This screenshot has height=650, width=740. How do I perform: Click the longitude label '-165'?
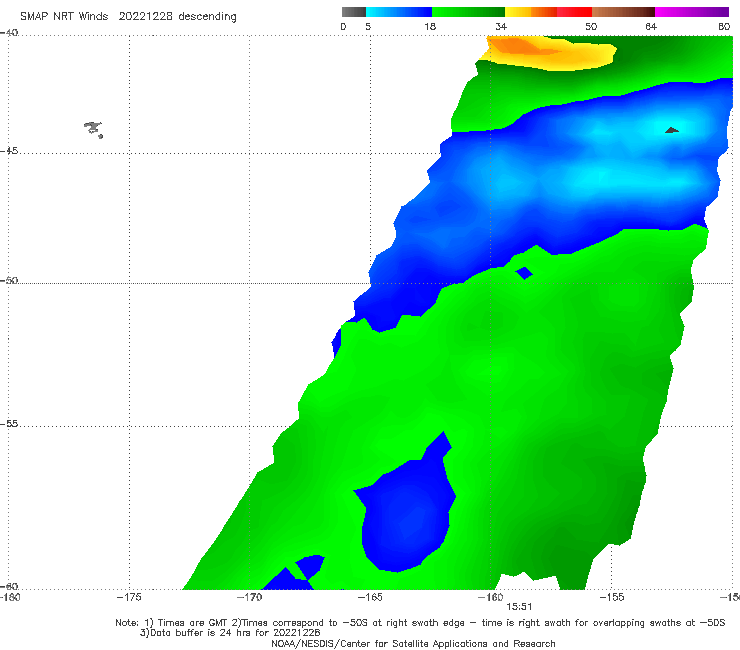370,597
